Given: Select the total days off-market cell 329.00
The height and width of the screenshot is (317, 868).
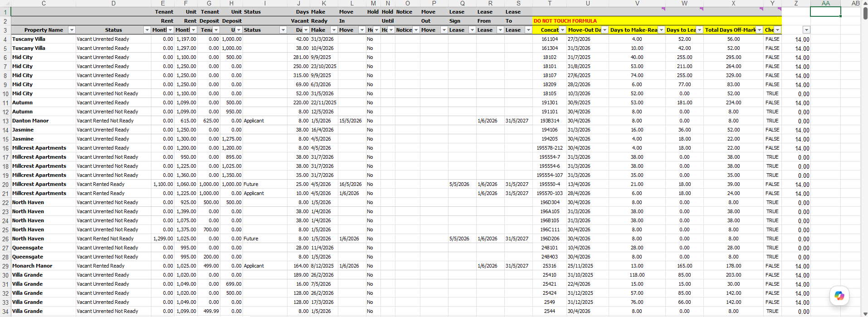Looking at the screenshot, I should [x=733, y=75].
